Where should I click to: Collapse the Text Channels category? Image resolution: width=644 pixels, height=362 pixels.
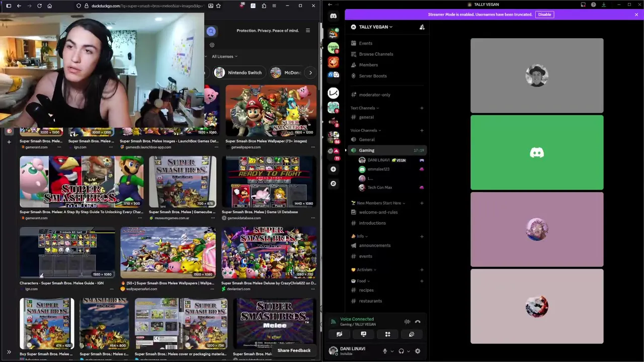365,108
